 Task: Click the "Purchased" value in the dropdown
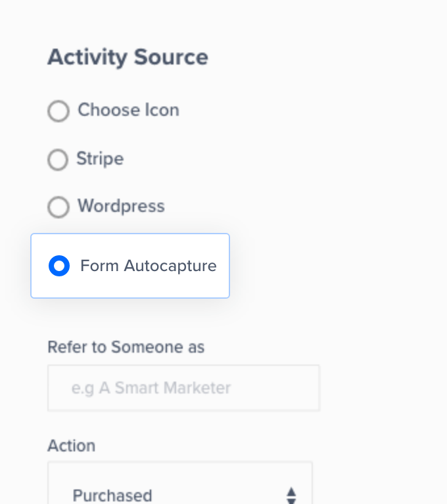pos(112,495)
